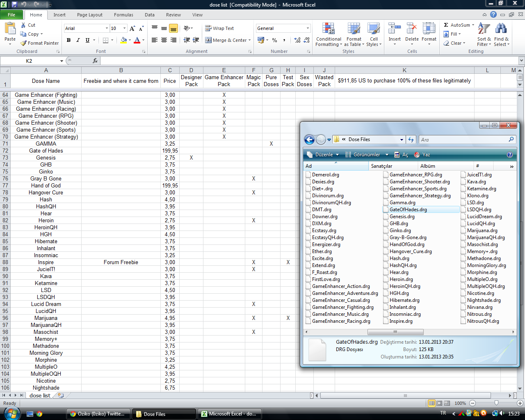
Task: Click the Percent Style icon
Action: (274, 40)
